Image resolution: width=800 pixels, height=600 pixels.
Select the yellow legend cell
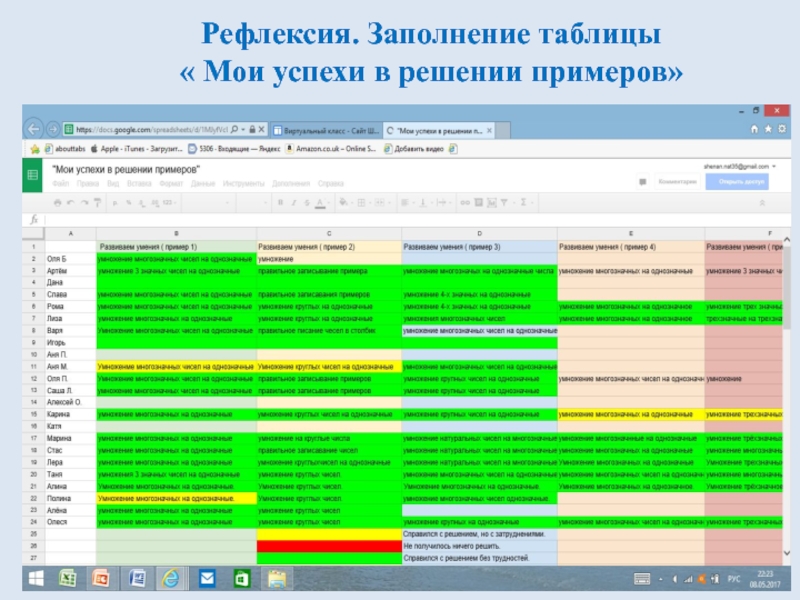pyautogui.click(x=329, y=534)
